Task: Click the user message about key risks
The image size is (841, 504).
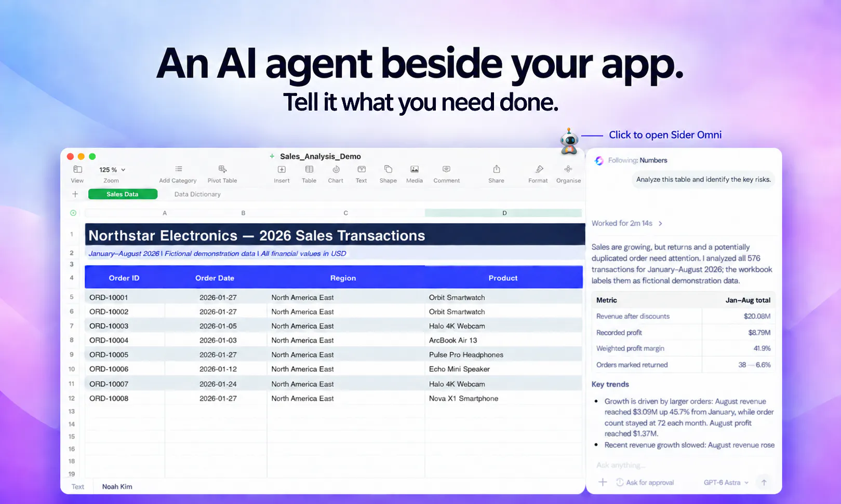Action: (703, 179)
